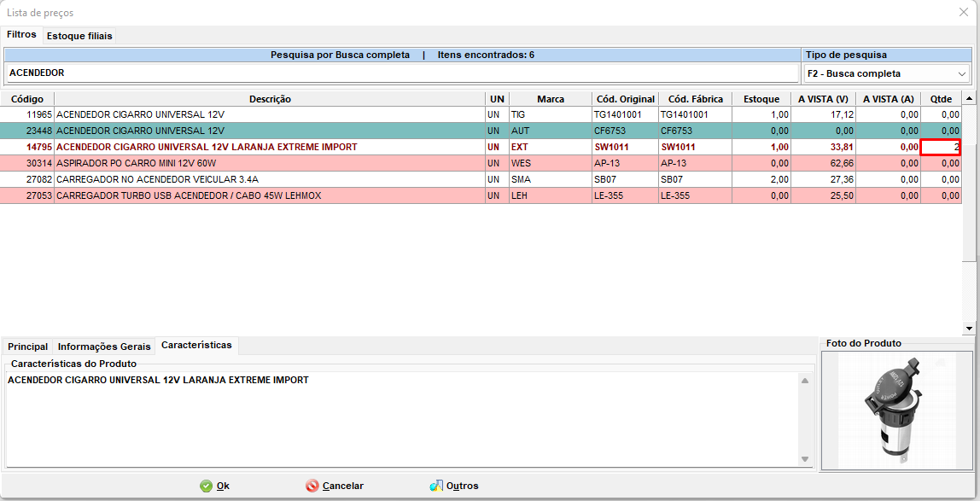The image size is (980, 501).
Task: Switch to the Principal tab
Action: [x=27, y=347]
